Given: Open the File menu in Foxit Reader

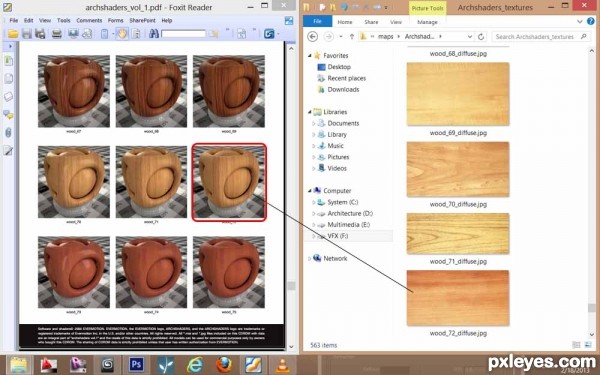Looking at the screenshot, I should pos(13,21).
